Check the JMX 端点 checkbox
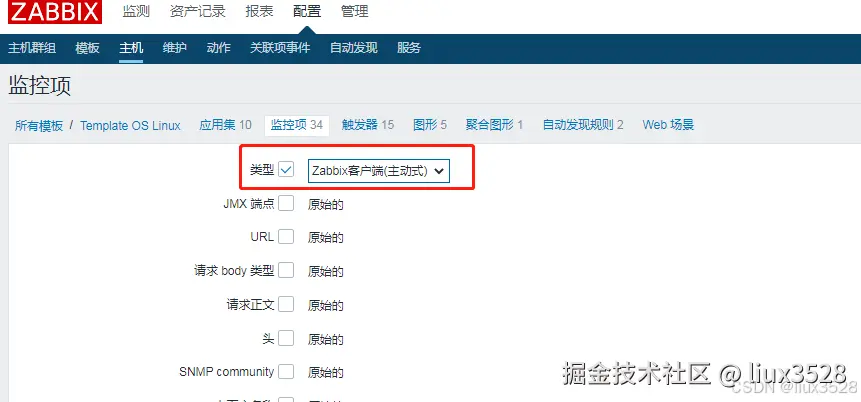 point(286,204)
